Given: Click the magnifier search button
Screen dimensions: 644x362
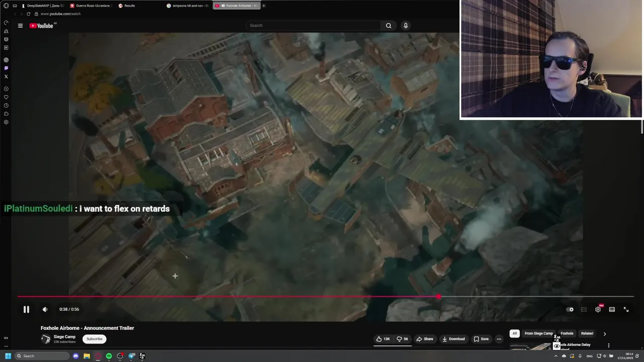Looking at the screenshot, I should [388, 26].
